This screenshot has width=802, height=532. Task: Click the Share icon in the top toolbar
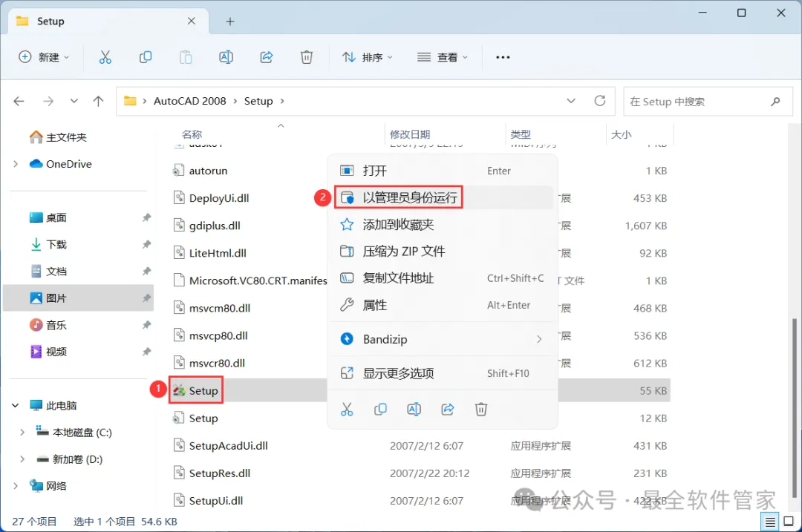[267, 57]
